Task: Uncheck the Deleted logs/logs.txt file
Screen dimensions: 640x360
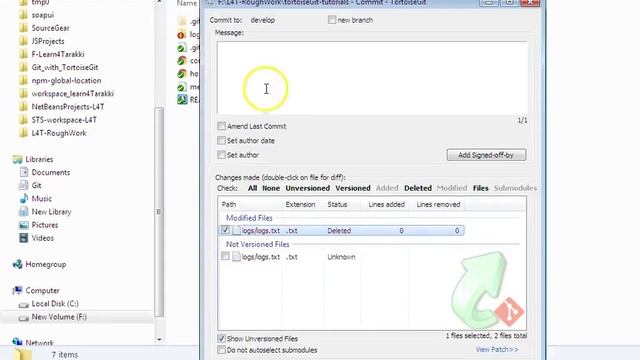Action: pyautogui.click(x=225, y=230)
